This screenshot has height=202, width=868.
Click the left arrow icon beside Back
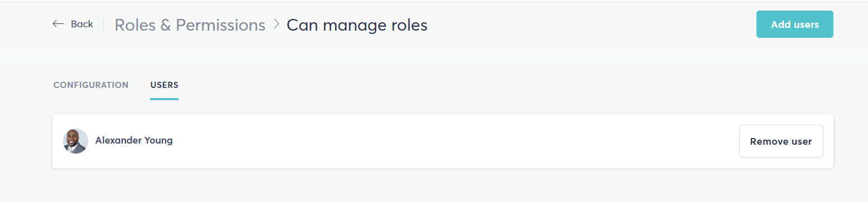(x=58, y=24)
